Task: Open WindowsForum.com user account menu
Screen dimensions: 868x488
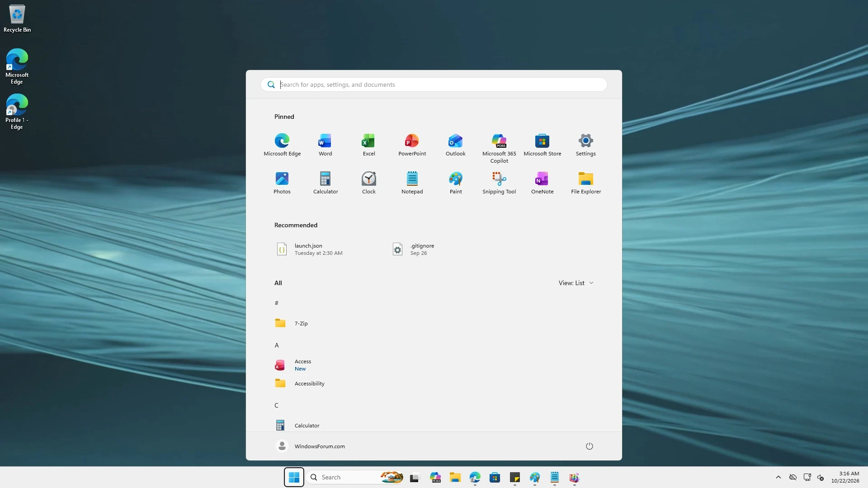Action: [x=311, y=446]
